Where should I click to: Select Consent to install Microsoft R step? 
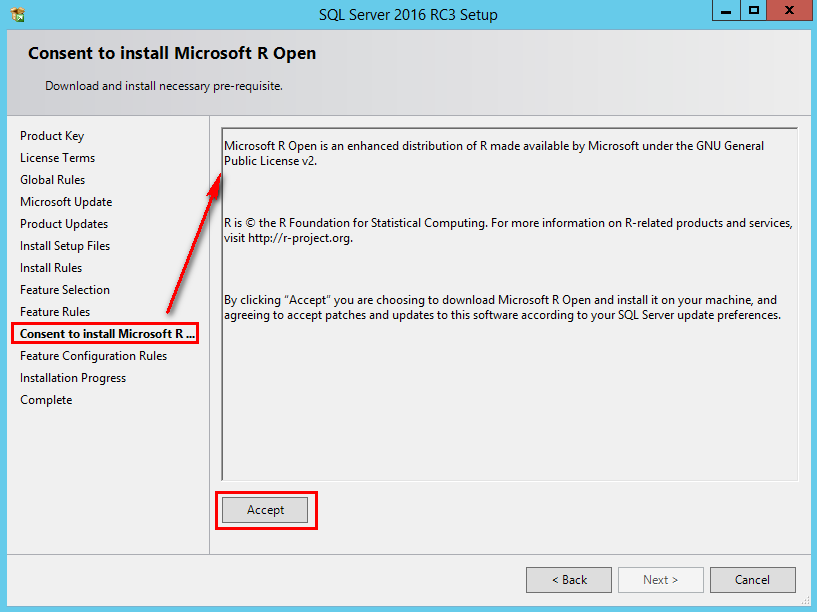[x=105, y=334]
